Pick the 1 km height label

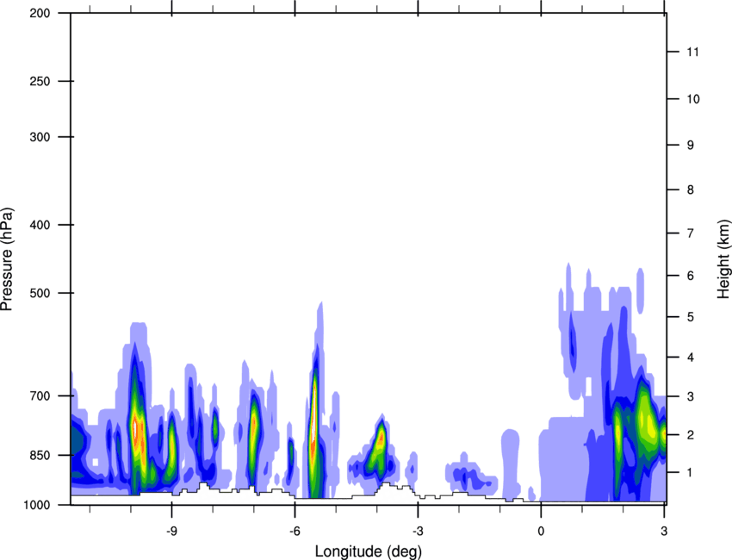click(x=691, y=473)
